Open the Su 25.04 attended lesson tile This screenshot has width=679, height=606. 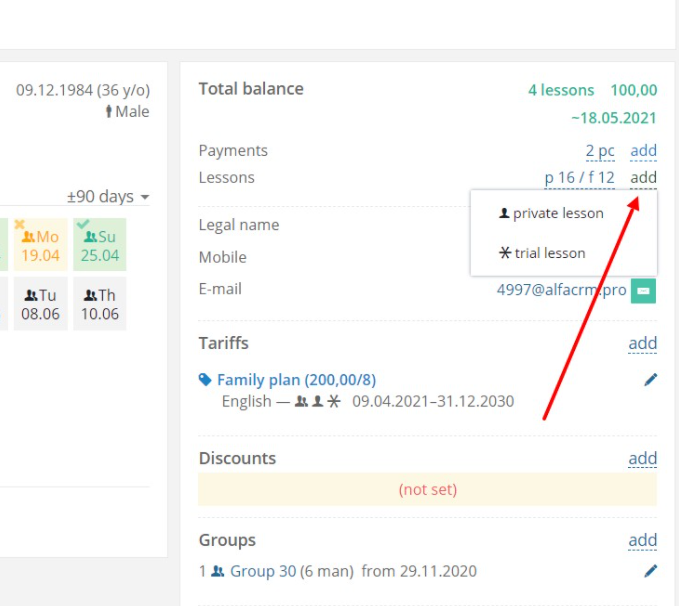click(x=100, y=245)
